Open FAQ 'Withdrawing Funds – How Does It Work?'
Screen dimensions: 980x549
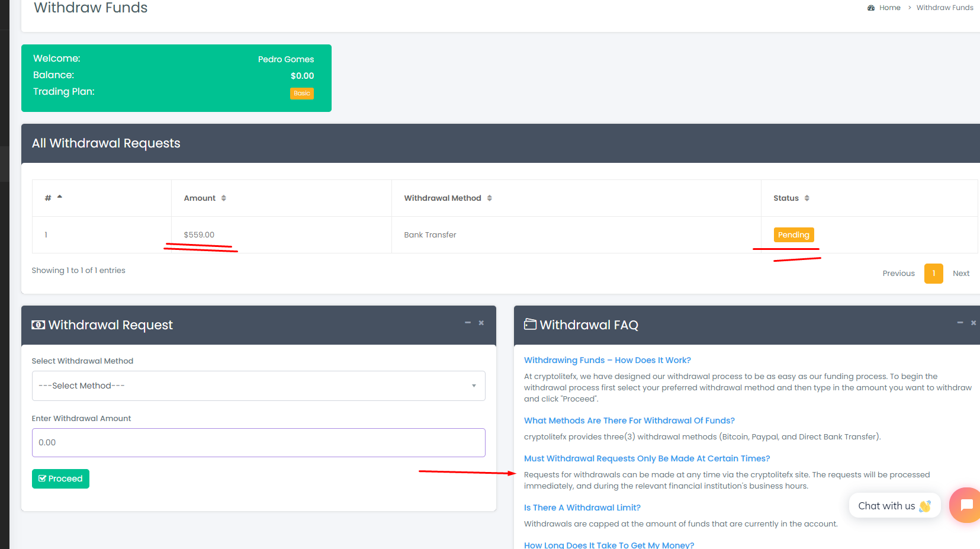608,360
